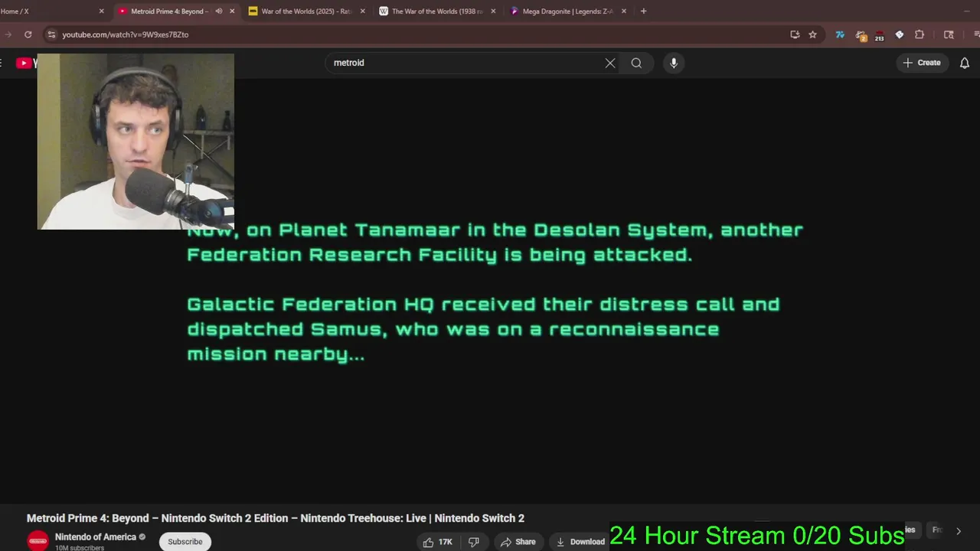This screenshot has height=551, width=980.
Task: Close the War of the Worlds (1938) tab
Action: tap(493, 11)
